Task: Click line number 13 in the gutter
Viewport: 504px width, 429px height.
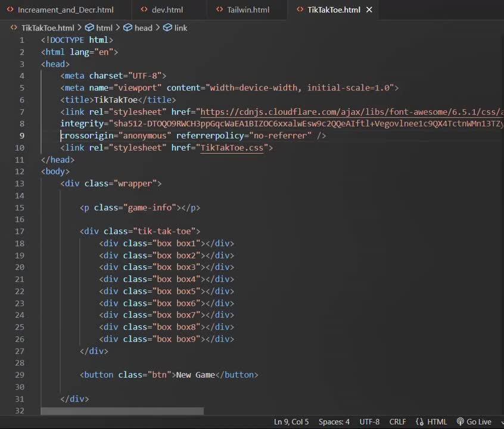Action: point(20,184)
